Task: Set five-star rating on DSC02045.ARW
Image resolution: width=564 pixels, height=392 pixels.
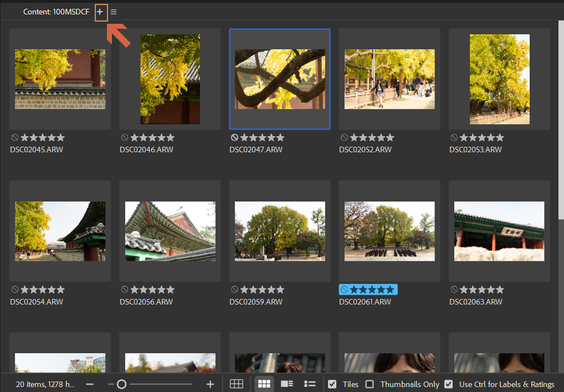Action: pyautogui.click(x=61, y=137)
